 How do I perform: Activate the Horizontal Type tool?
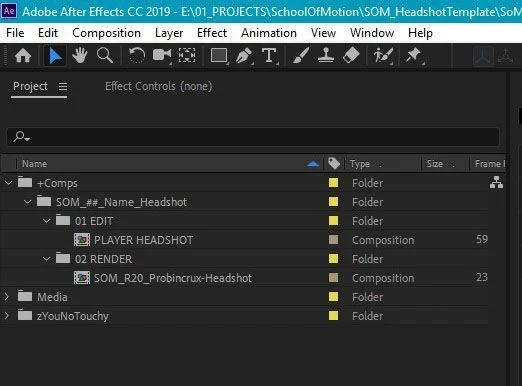pos(269,56)
